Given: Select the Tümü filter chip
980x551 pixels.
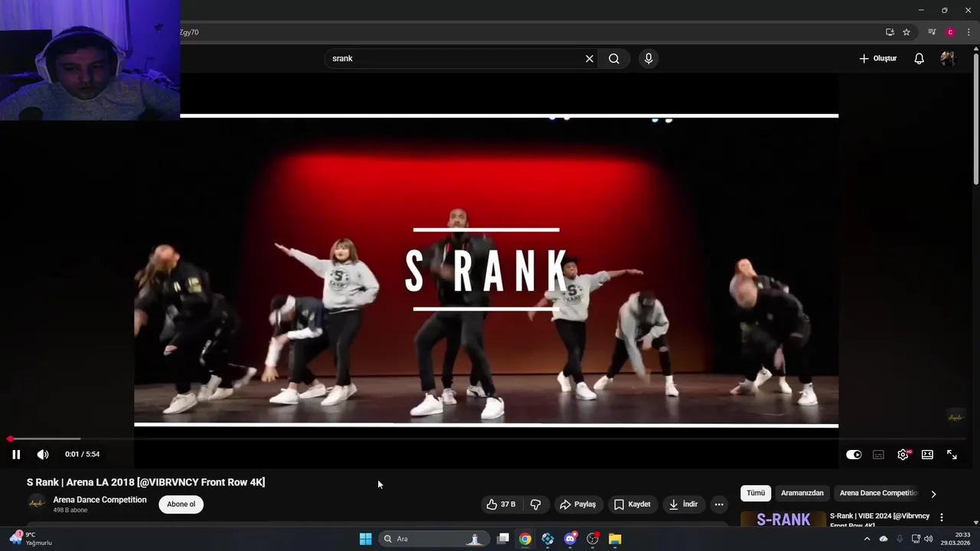Looking at the screenshot, I should point(756,494).
